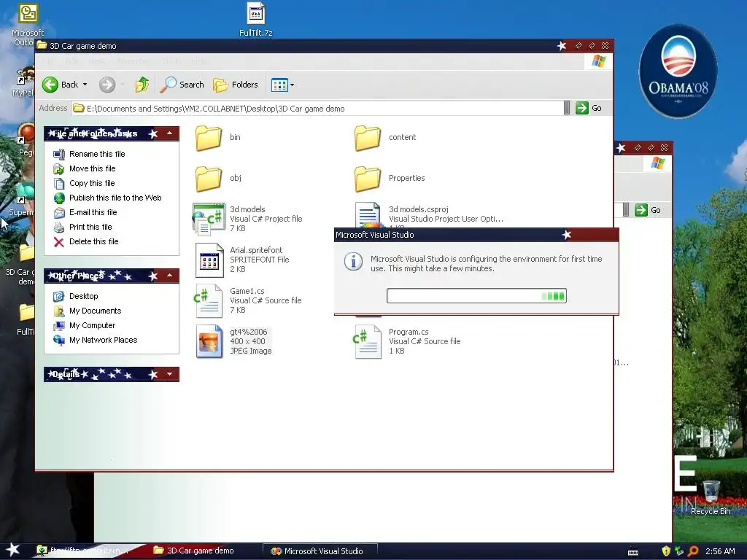
Task: Collapse File and Folder Tasks panel
Action: pos(169,133)
